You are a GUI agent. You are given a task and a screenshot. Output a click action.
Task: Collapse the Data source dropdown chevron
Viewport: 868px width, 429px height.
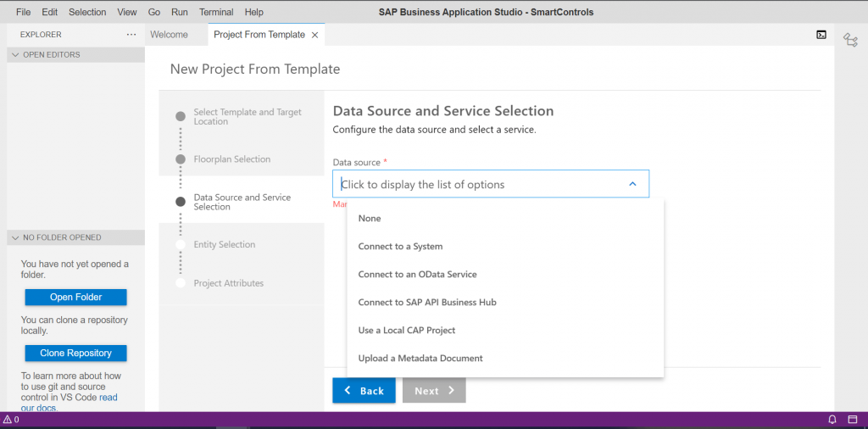point(632,184)
